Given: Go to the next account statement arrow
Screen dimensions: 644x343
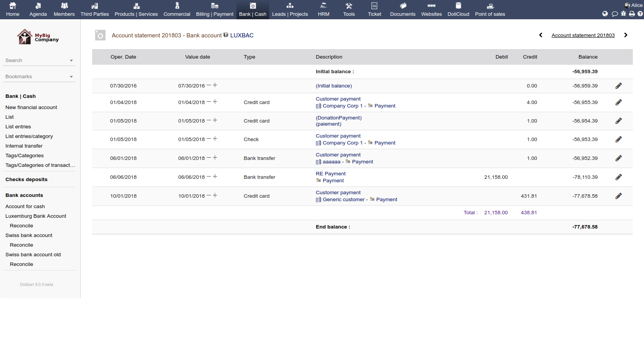Looking at the screenshot, I should tap(626, 35).
